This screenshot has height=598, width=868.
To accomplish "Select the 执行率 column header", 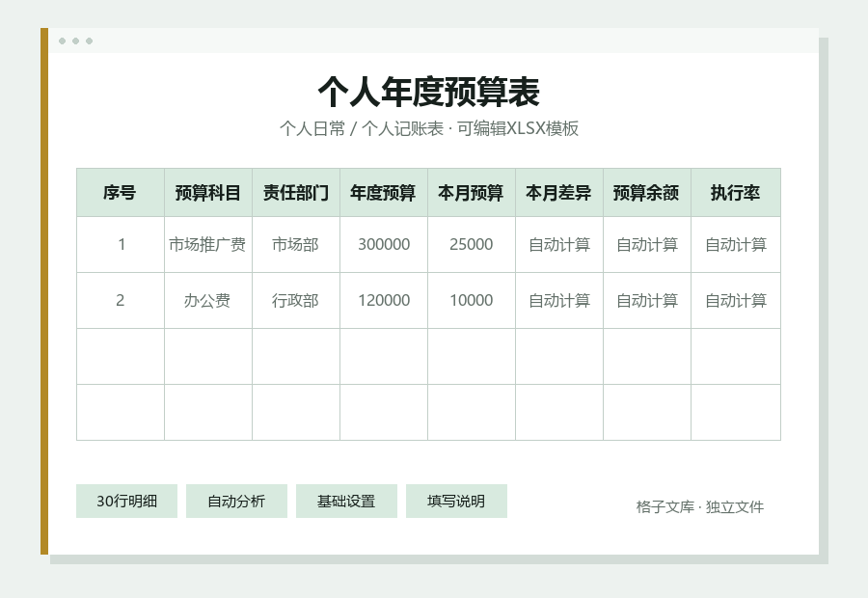I will click(x=736, y=193).
